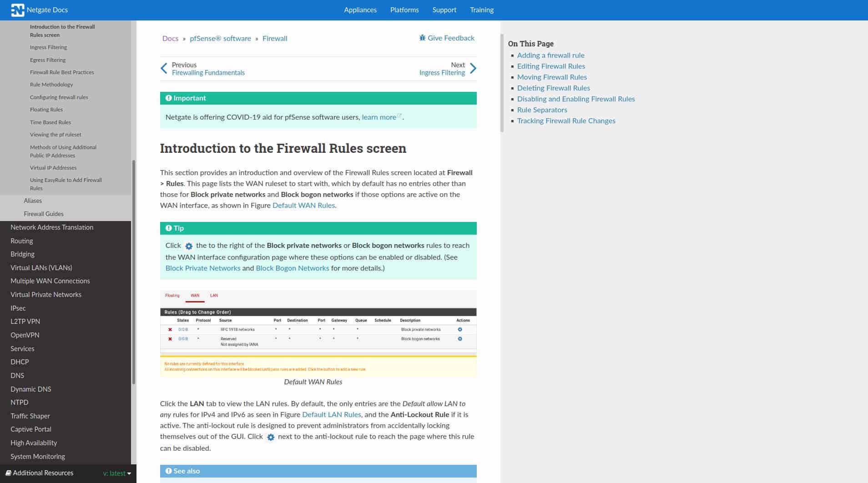The width and height of the screenshot is (868, 483).
Task: Select Egress Filtering in sidebar
Action: click(48, 60)
